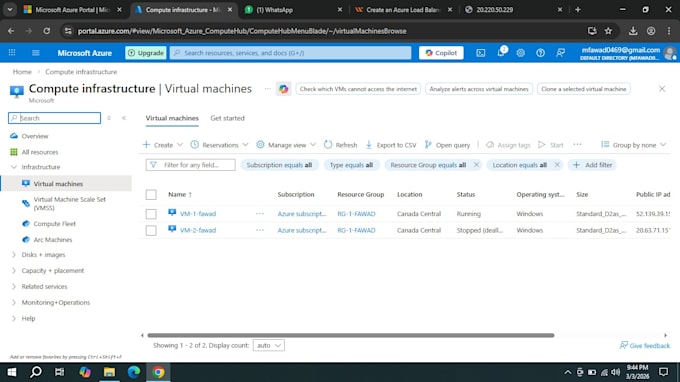The width and height of the screenshot is (680, 382).
Task: Expand the Related services section
Action: 14,287
